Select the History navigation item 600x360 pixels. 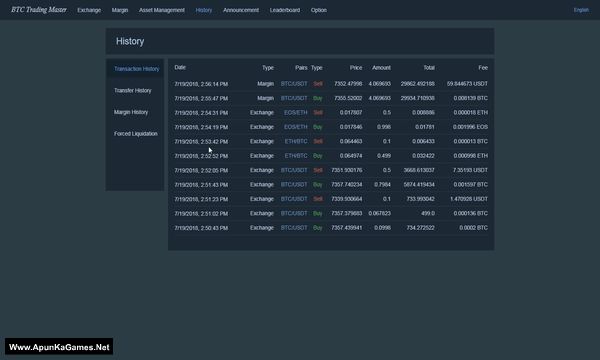coord(204,10)
